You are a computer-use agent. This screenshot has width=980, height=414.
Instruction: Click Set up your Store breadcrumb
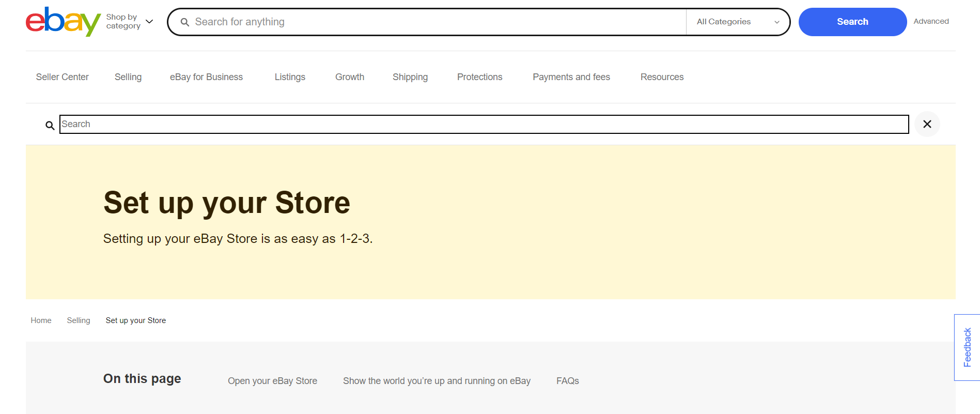(x=136, y=320)
